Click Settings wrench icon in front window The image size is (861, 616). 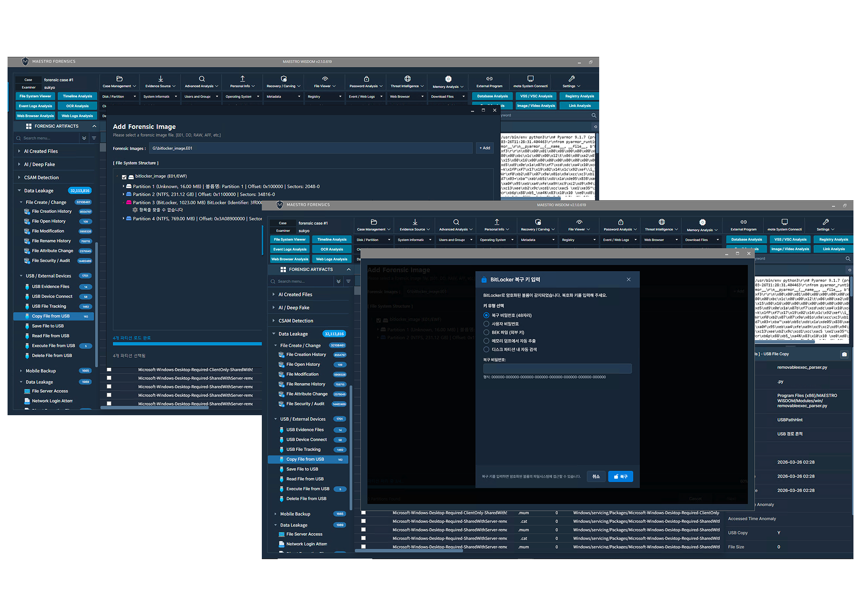coord(826,222)
